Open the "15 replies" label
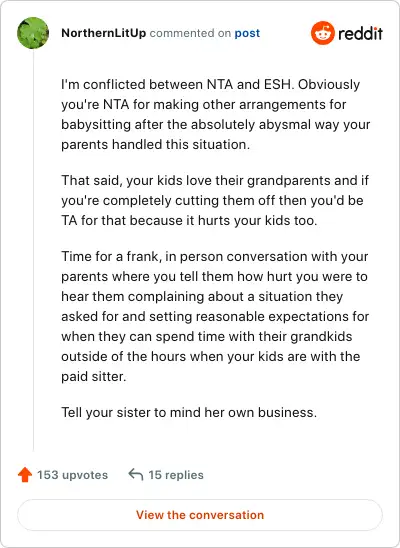The width and height of the screenshot is (400, 548). tap(176, 475)
